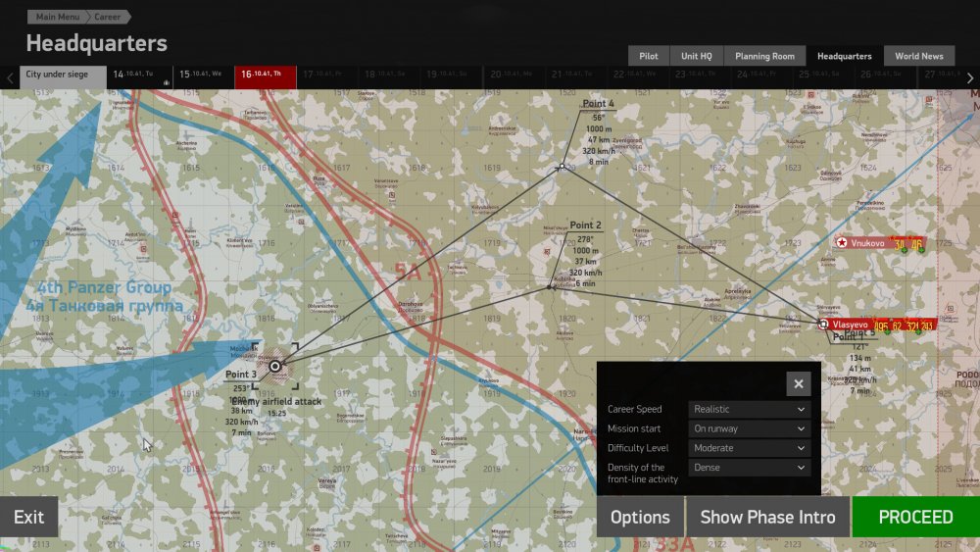Switch to the Pilot tab

(648, 56)
